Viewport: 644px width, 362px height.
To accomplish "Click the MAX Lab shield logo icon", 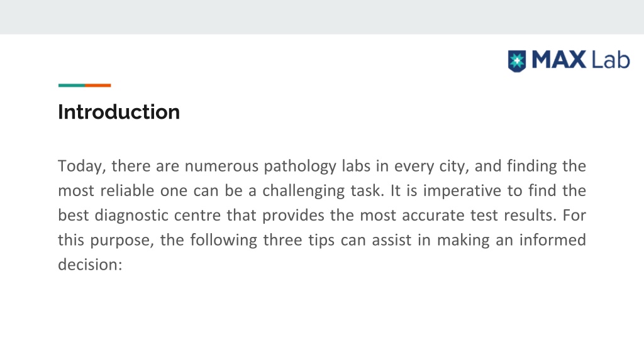I will [517, 61].
